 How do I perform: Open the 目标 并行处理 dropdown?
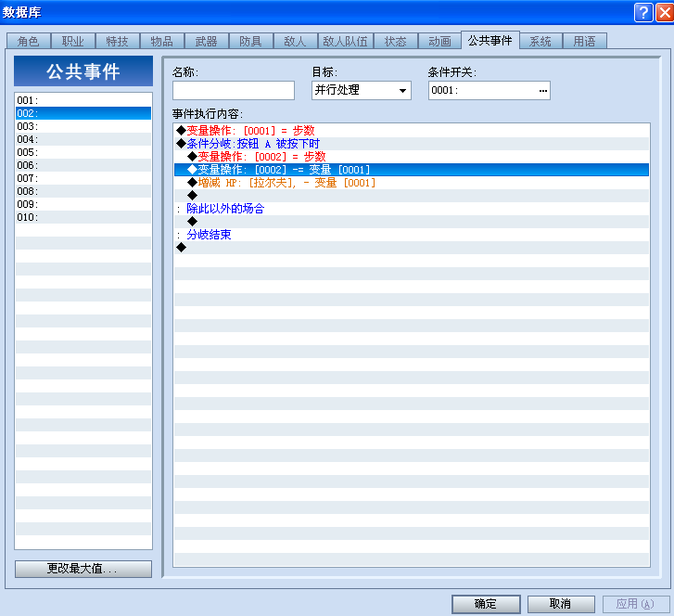point(361,90)
